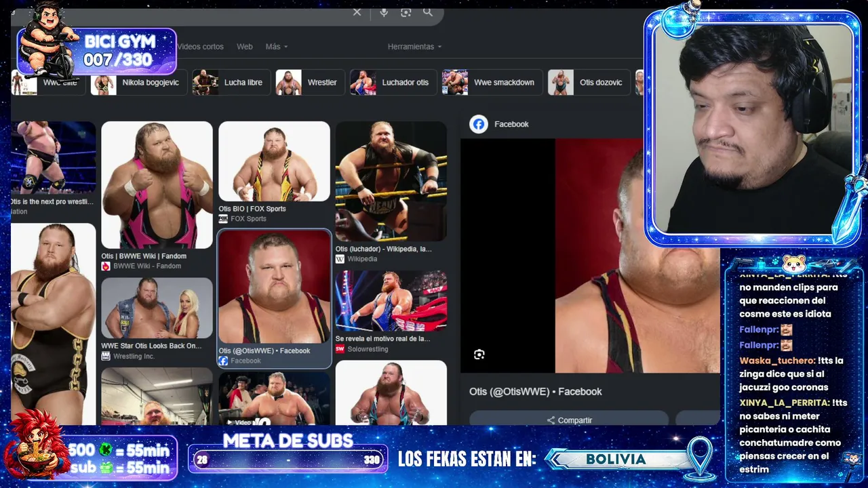Open the selected Otis Facebook image thumbnail
The width and height of the screenshot is (868, 488).
coord(274,287)
